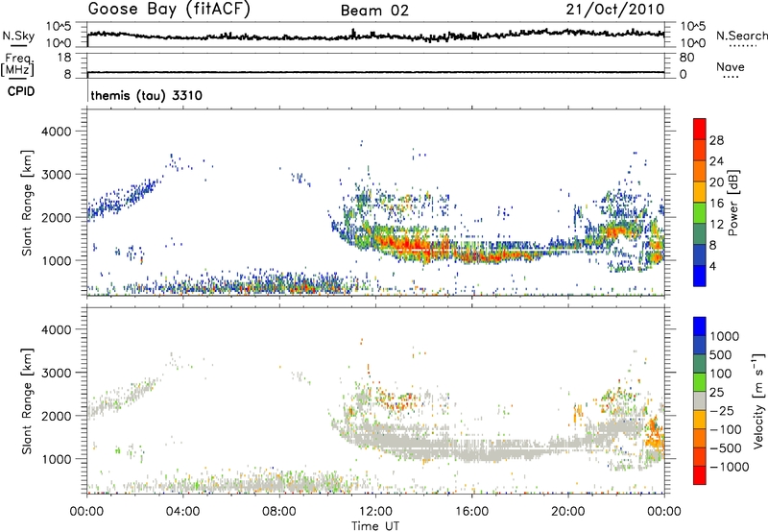The width and height of the screenshot is (768, 532).
Task: Click the blue top segment of velocity colorbar
Action: (x=700, y=326)
